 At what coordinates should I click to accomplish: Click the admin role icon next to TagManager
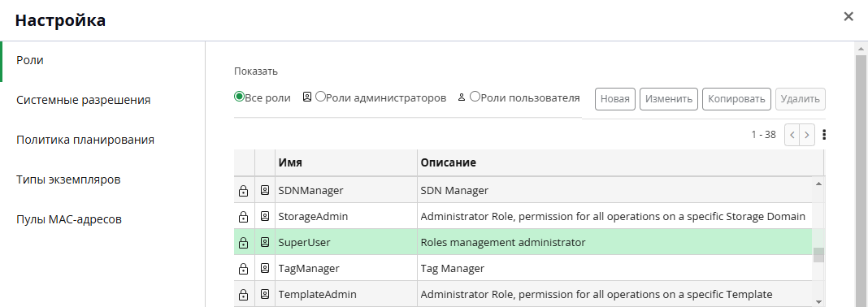(x=265, y=268)
